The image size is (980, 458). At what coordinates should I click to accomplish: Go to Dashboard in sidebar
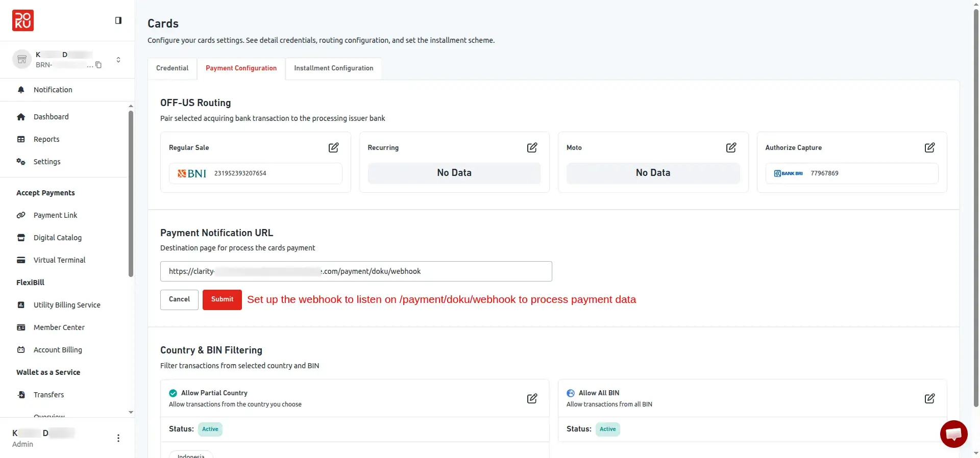click(x=51, y=117)
